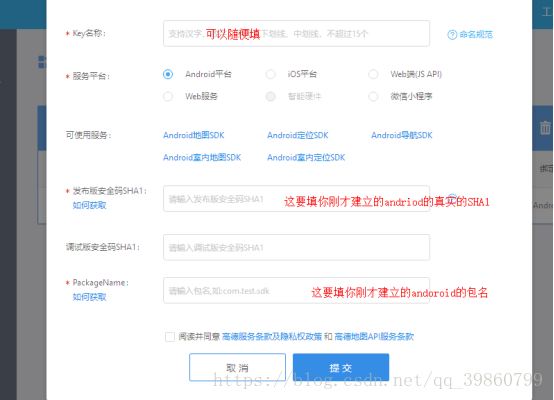Select the Web服务 radio button
The width and height of the screenshot is (554, 400).
pos(168,96)
